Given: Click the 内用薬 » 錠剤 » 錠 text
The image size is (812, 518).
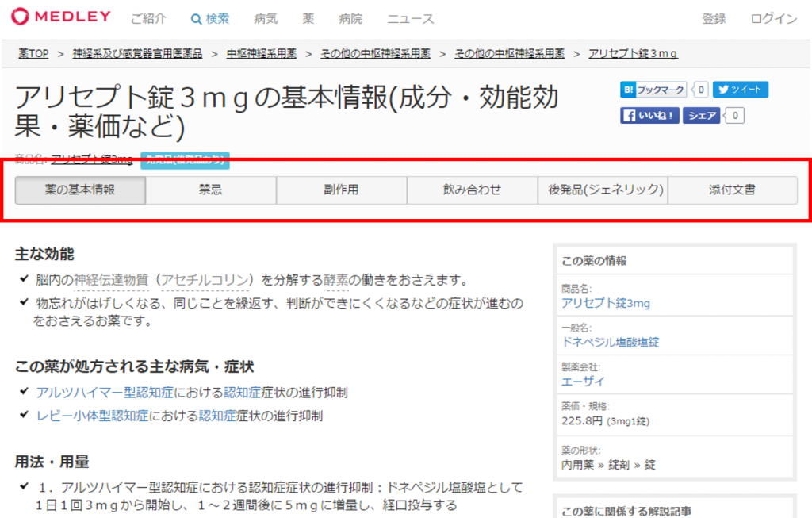Looking at the screenshot, I should pyautogui.click(x=608, y=465).
